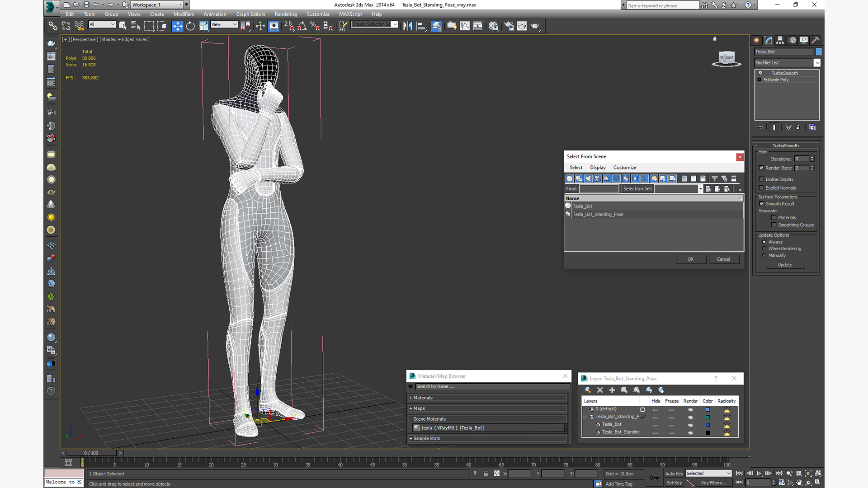Enable Separate by Smoothing Groups checkbox
Viewport: 868px width, 488px height.
point(774,225)
